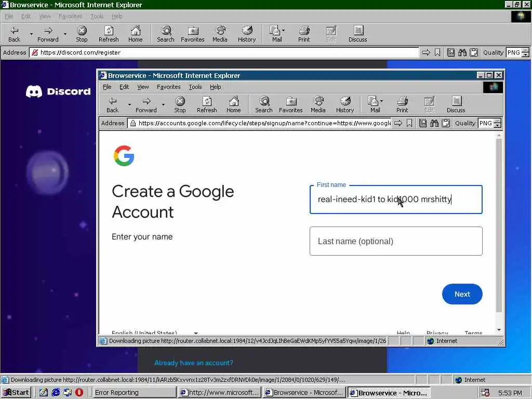The height and width of the screenshot is (399, 532).
Task: Click binoculars find icon in front window address bar
Action: click(434, 123)
